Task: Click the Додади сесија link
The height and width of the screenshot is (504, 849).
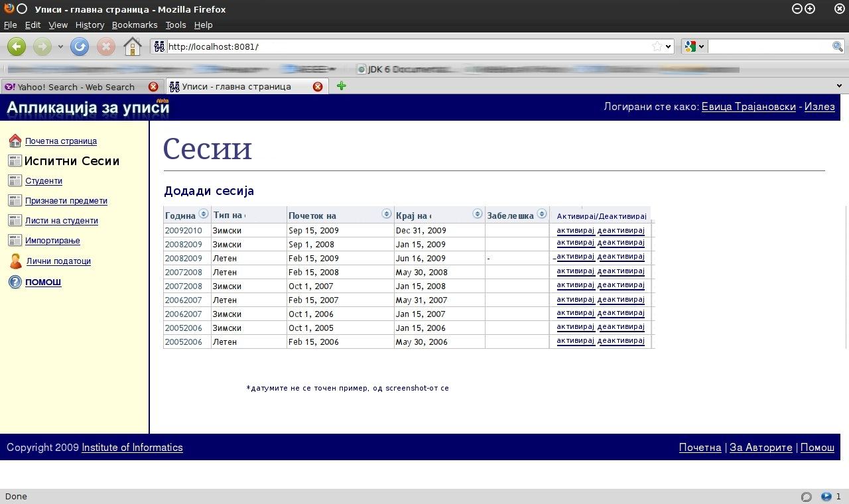Action: (x=209, y=191)
